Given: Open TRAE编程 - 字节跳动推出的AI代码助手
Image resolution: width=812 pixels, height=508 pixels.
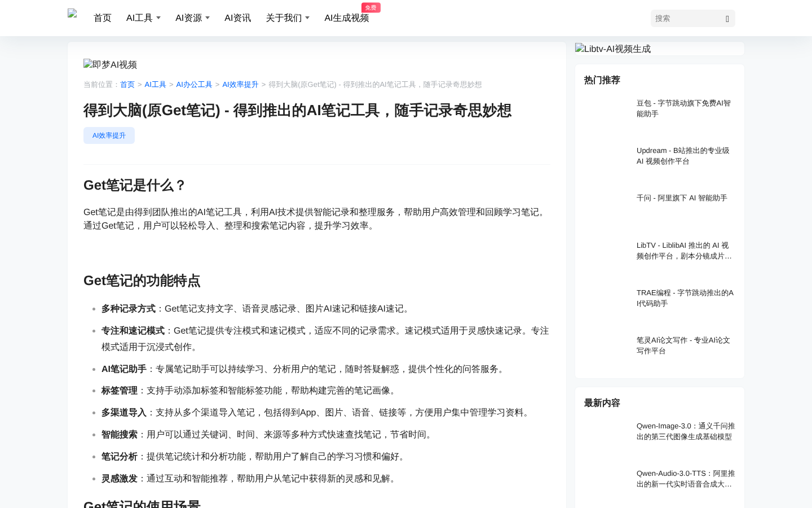Looking at the screenshot, I should coord(685,298).
